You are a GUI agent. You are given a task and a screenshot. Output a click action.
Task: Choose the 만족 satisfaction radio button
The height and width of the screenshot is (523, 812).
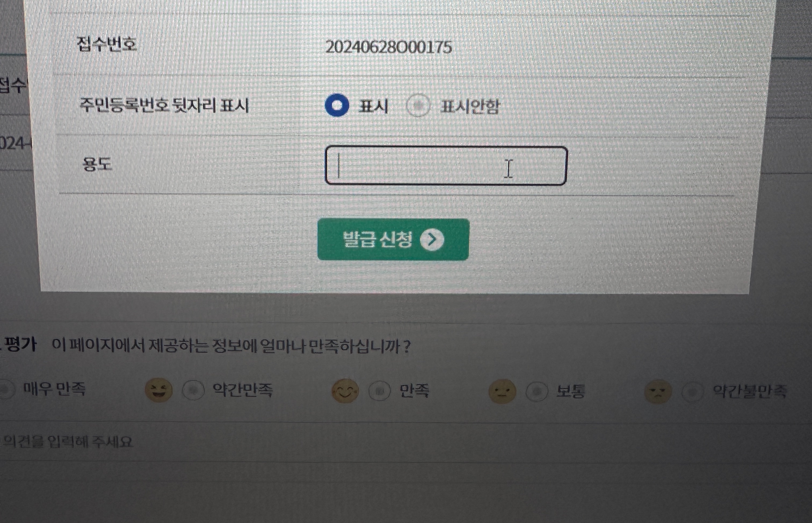tap(379, 391)
